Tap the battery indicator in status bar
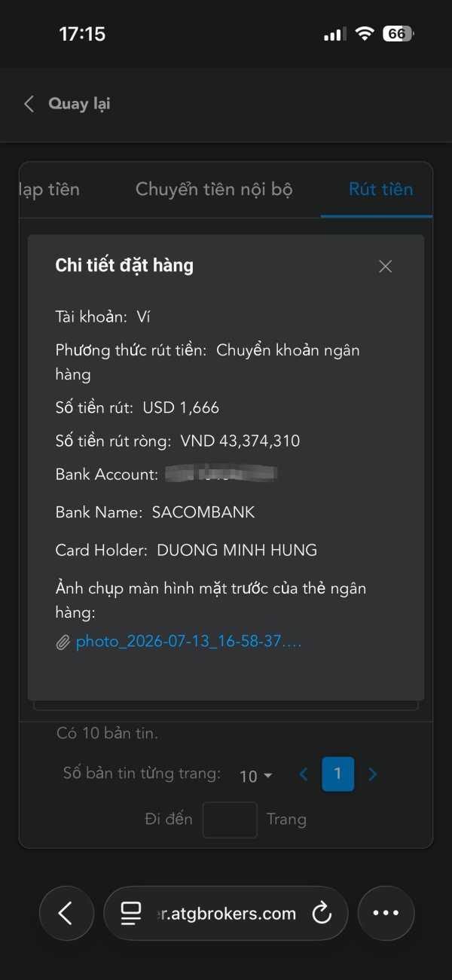Screen dimensions: 452x980 (399, 34)
